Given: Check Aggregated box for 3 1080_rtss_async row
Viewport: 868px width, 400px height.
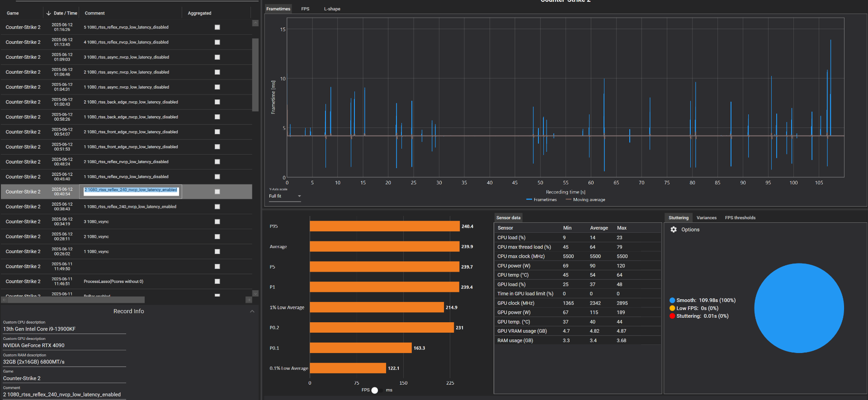Looking at the screenshot, I should coord(217,57).
